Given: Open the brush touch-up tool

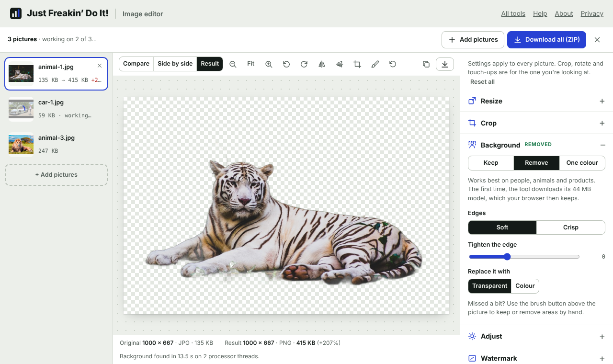Looking at the screenshot, I should click(x=375, y=64).
